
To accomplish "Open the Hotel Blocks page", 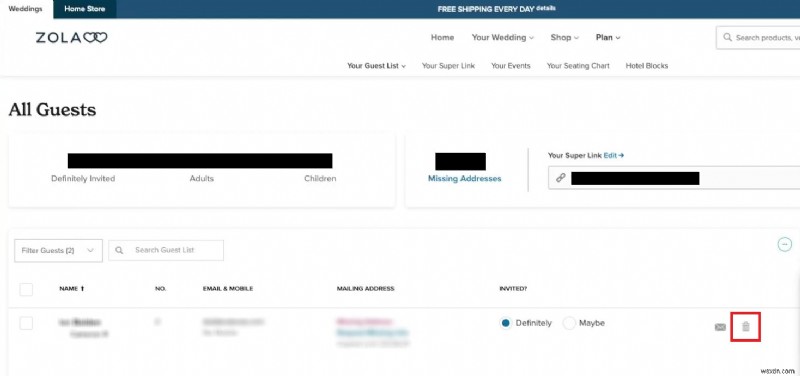I will coord(647,66).
